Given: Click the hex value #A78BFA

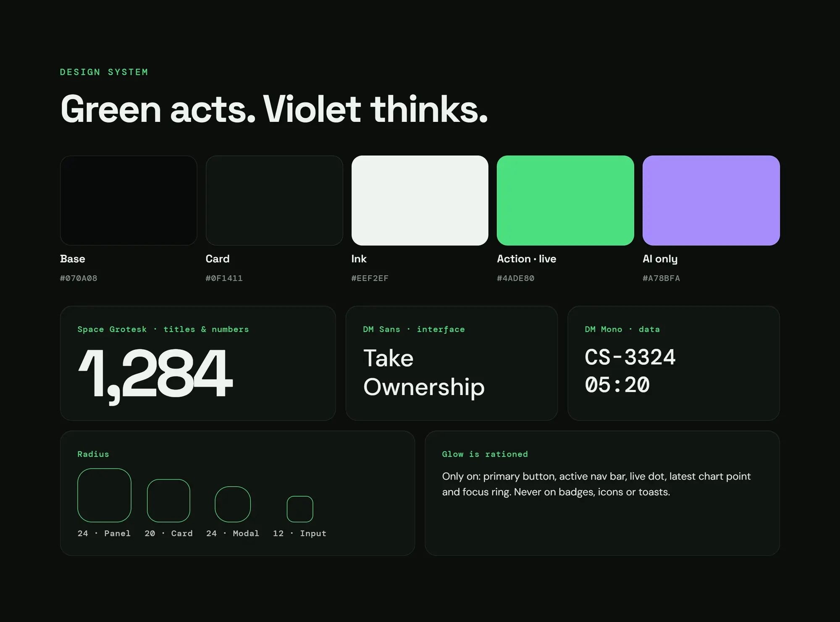Looking at the screenshot, I should pos(661,278).
